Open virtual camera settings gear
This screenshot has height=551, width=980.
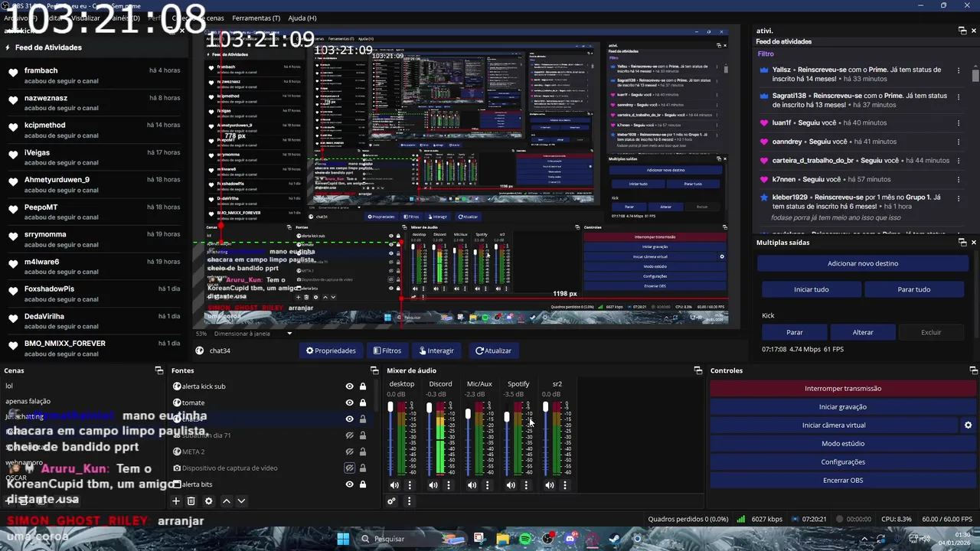(x=968, y=425)
